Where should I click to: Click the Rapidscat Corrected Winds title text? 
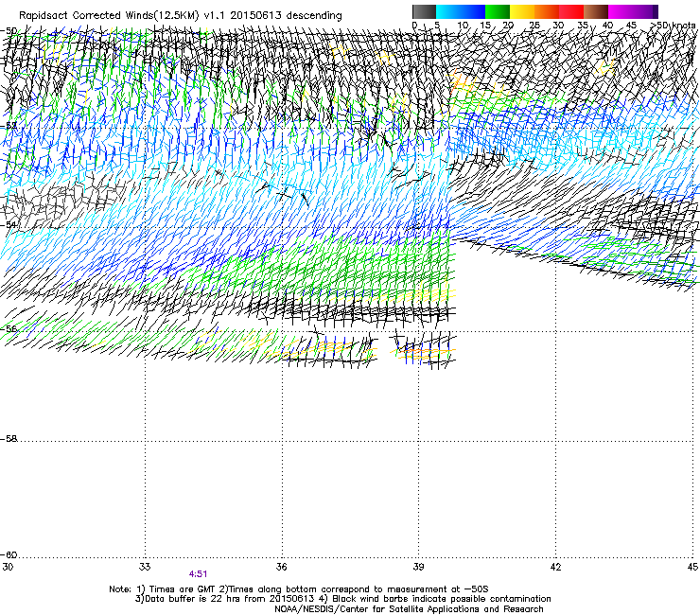pyautogui.click(x=181, y=16)
